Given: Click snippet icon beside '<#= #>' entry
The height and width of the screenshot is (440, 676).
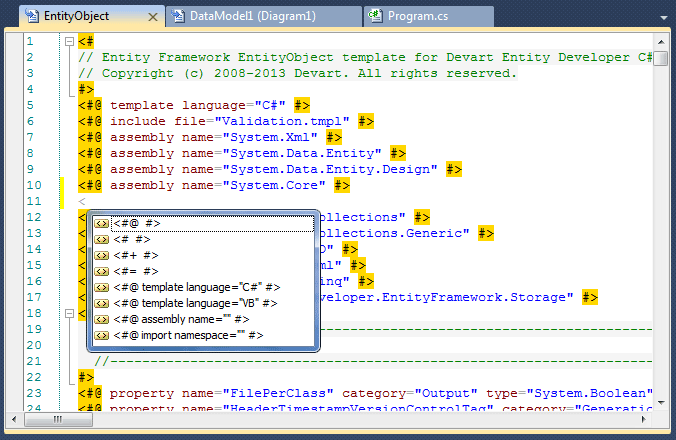Looking at the screenshot, I should pyautogui.click(x=102, y=271).
